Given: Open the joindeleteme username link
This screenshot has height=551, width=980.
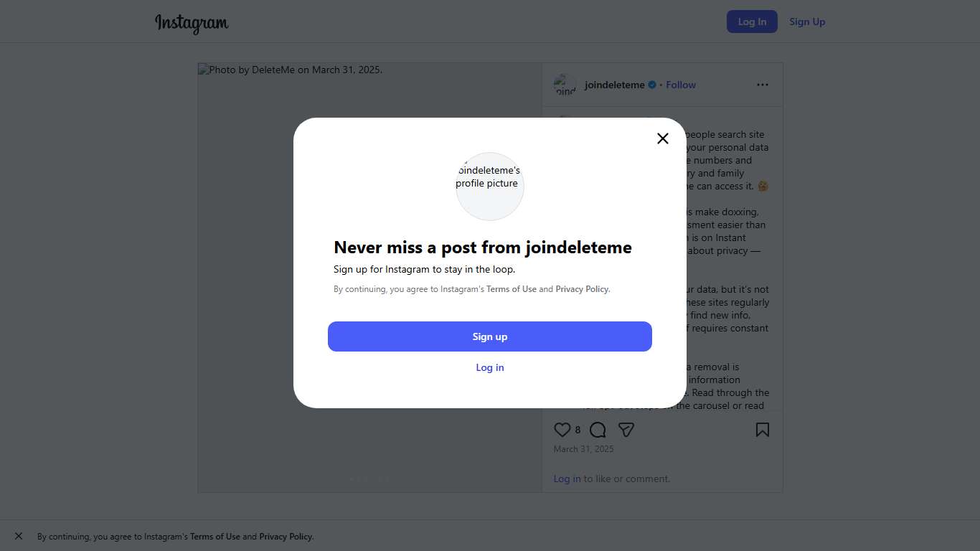Looking at the screenshot, I should (615, 85).
